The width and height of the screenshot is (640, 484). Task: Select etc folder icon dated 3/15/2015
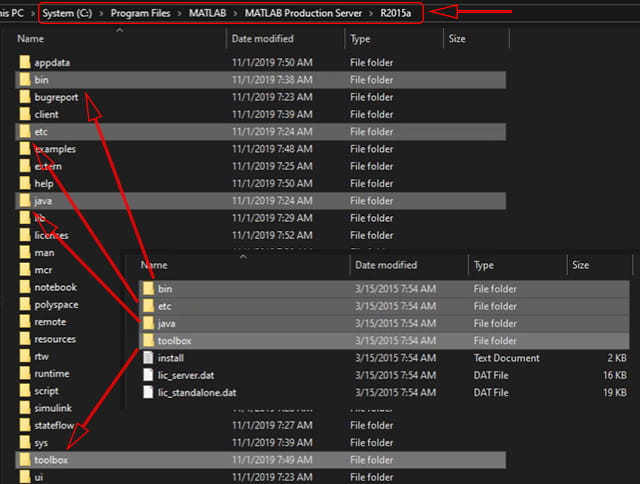click(149, 306)
